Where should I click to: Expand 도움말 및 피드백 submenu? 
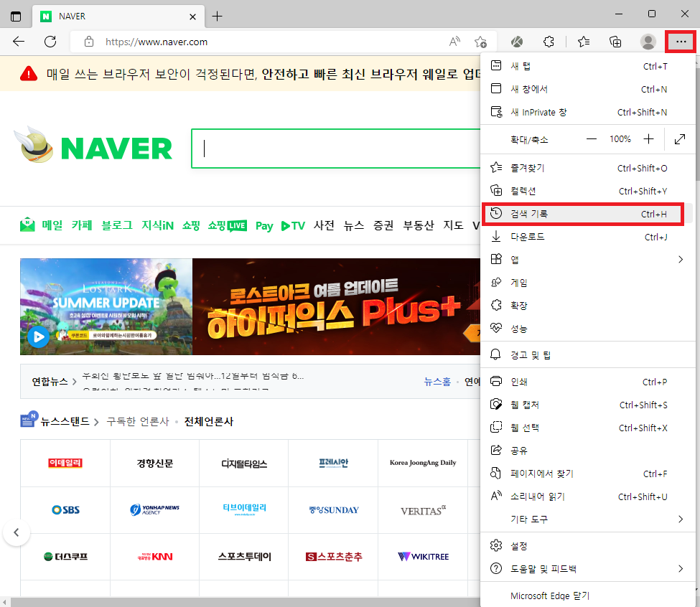coord(587,569)
